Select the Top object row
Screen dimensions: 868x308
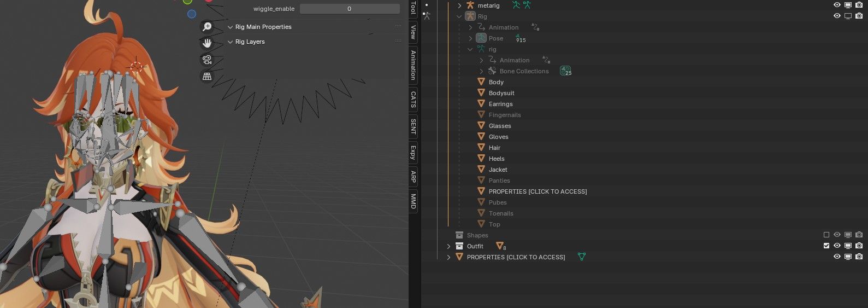[494, 224]
